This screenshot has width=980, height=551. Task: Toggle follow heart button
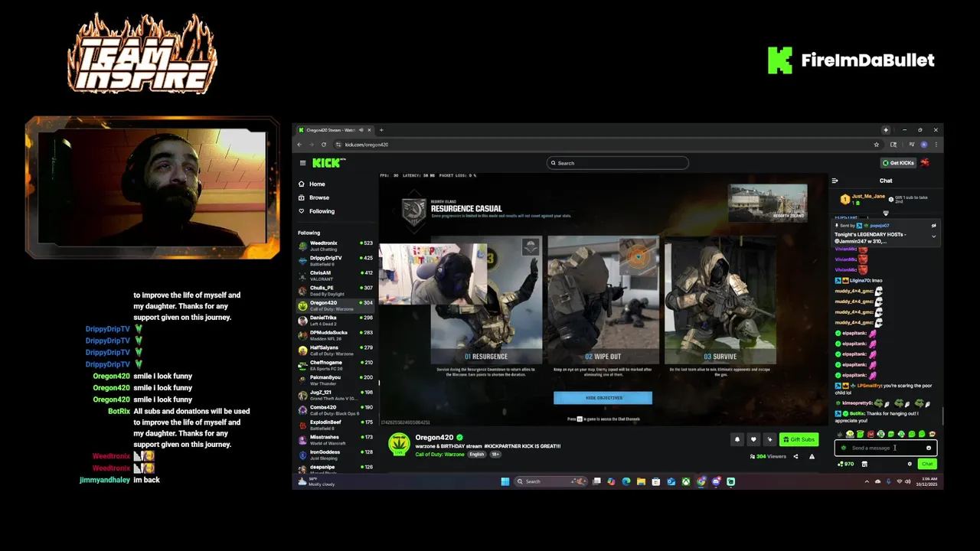(x=753, y=439)
